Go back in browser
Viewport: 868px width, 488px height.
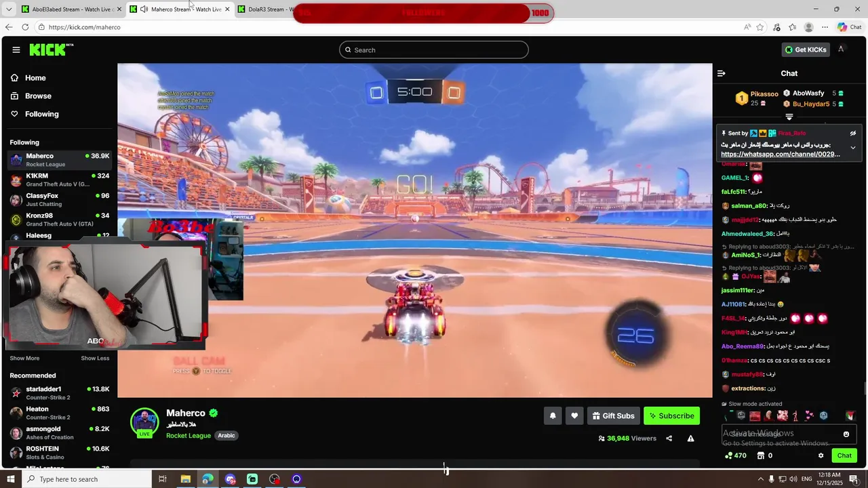coord(9,27)
